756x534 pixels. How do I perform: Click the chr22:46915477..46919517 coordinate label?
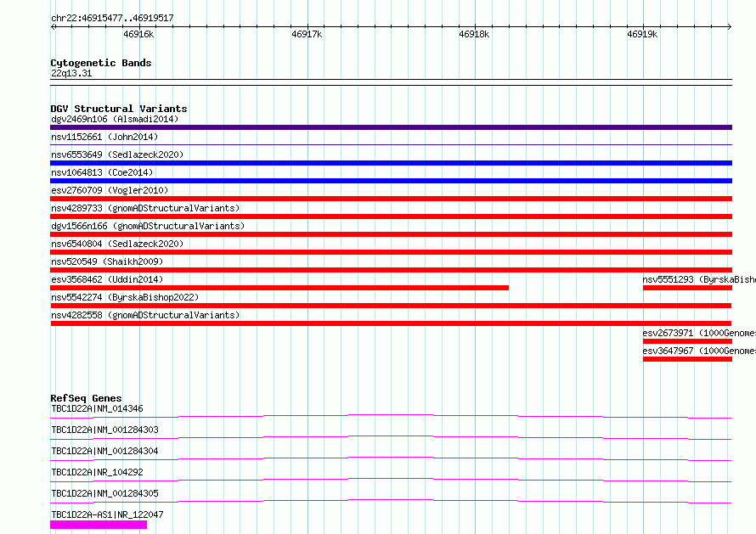tap(112, 18)
